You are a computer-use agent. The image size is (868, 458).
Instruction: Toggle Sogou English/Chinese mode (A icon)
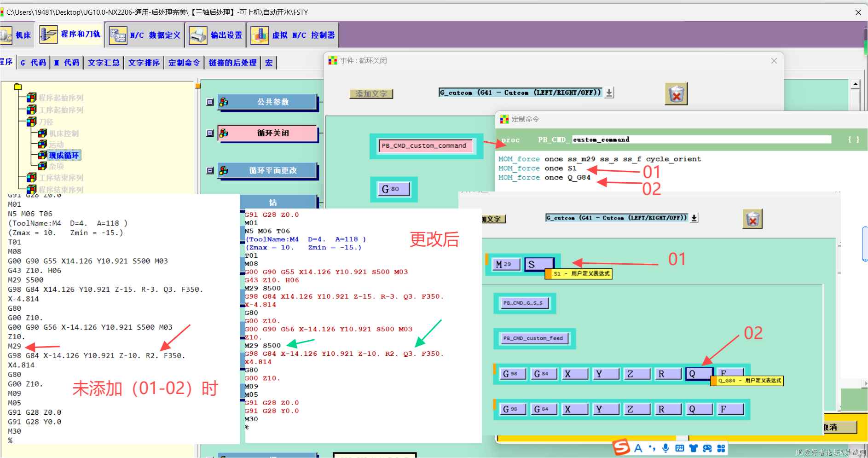(x=638, y=448)
